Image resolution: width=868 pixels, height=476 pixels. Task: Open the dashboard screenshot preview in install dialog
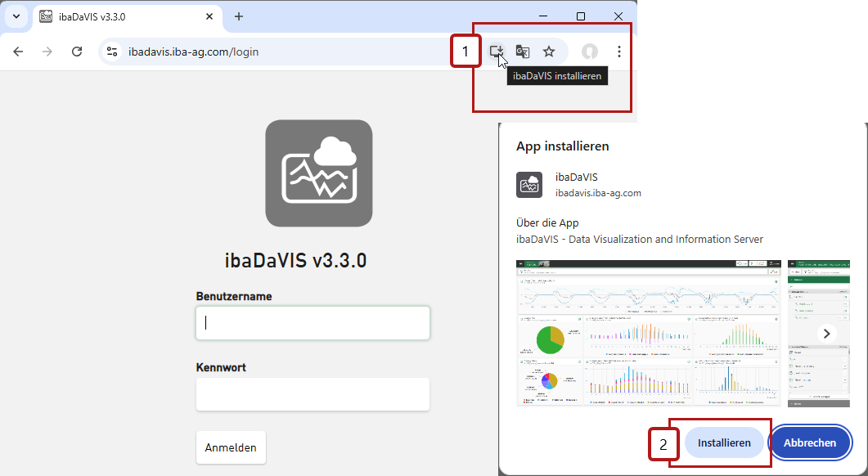pos(649,333)
